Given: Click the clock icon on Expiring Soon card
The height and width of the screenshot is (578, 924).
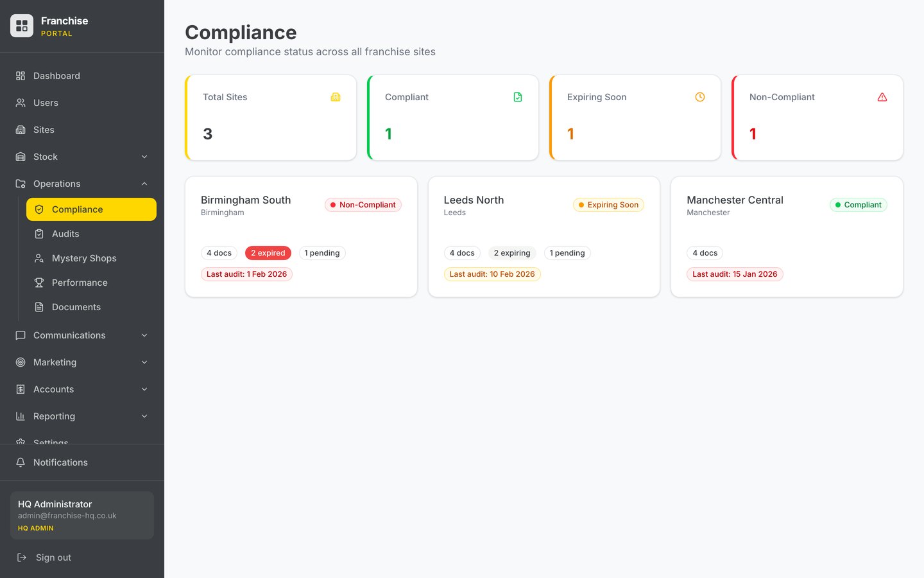Looking at the screenshot, I should pyautogui.click(x=700, y=97).
